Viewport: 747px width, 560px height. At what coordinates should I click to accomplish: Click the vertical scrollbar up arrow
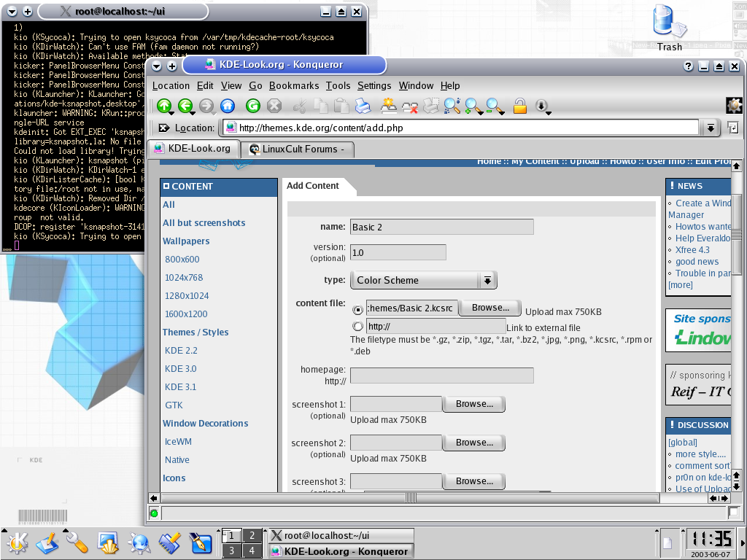pyautogui.click(x=736, y=166)
